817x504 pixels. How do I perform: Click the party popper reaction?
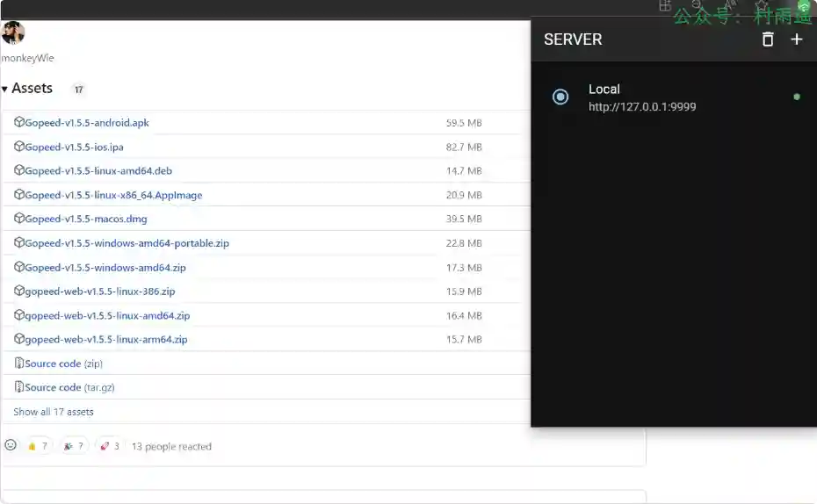pos(74,446)
